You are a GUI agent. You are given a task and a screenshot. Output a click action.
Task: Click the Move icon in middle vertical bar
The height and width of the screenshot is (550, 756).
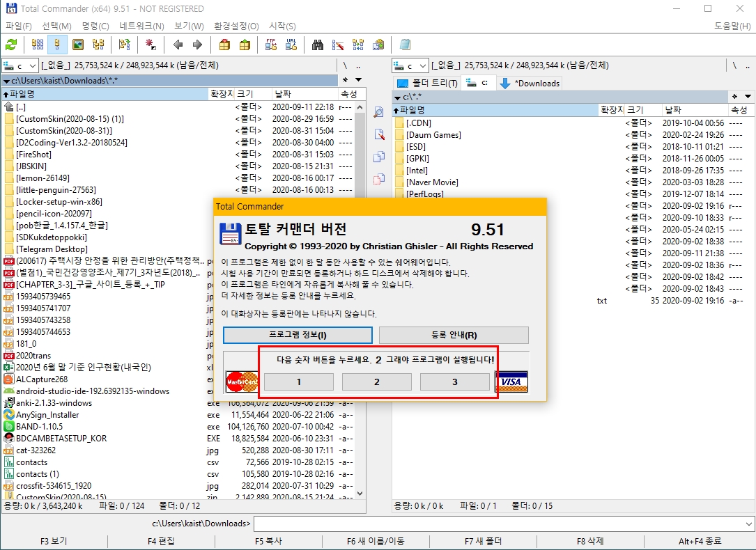click(379, 179)
